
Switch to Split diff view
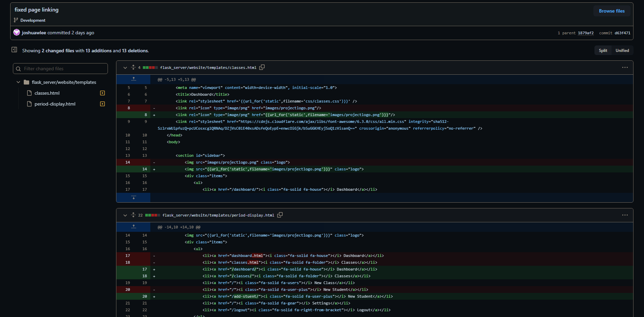603,51
